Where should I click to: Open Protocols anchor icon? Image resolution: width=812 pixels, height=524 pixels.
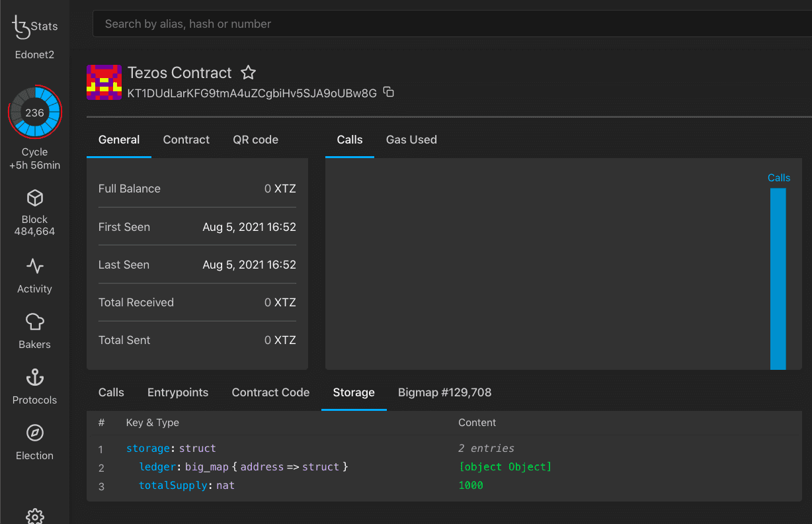pyautogui.click(x=34, y=378)
